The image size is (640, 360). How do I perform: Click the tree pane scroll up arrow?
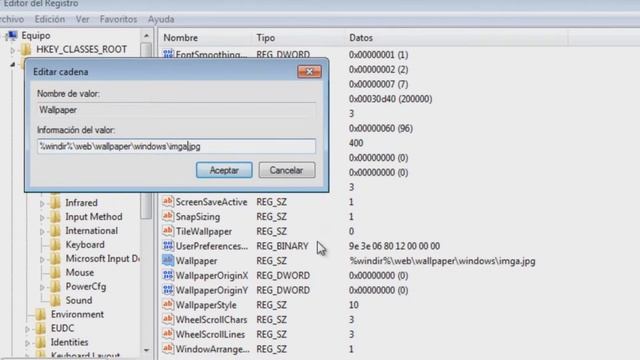click(x=146, y=36)
